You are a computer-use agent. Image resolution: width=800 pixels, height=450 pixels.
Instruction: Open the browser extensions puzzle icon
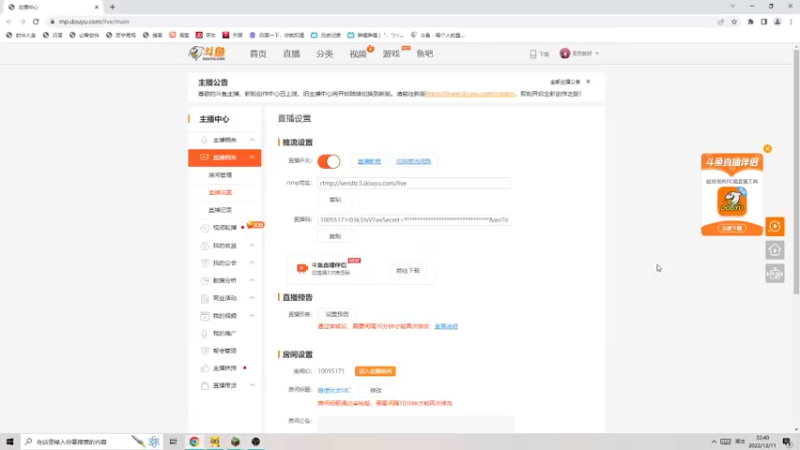[x=750, y=21]
